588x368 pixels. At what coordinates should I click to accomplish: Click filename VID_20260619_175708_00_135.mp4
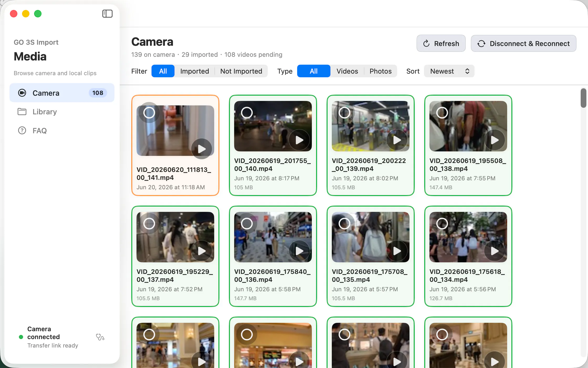click(x=370, y=275)
